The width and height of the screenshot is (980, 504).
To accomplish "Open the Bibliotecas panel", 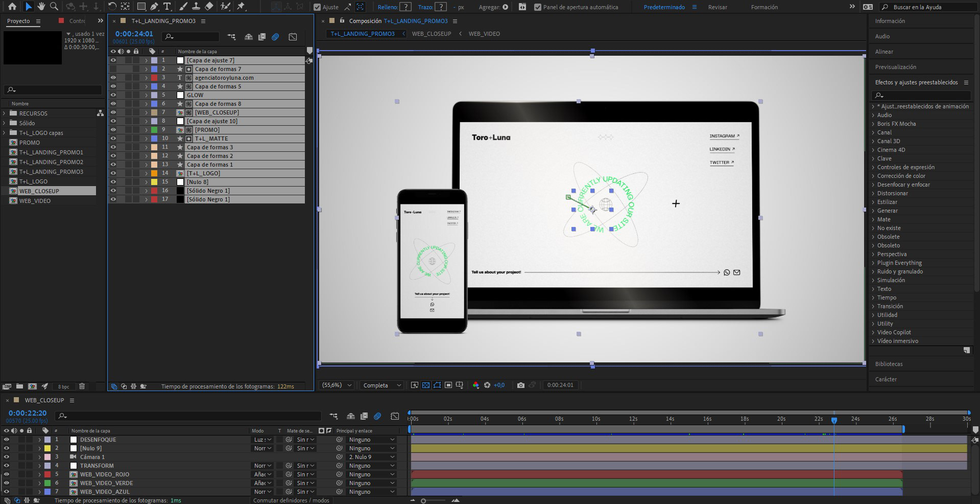I will pyautogui.click(x=889, y=364).
